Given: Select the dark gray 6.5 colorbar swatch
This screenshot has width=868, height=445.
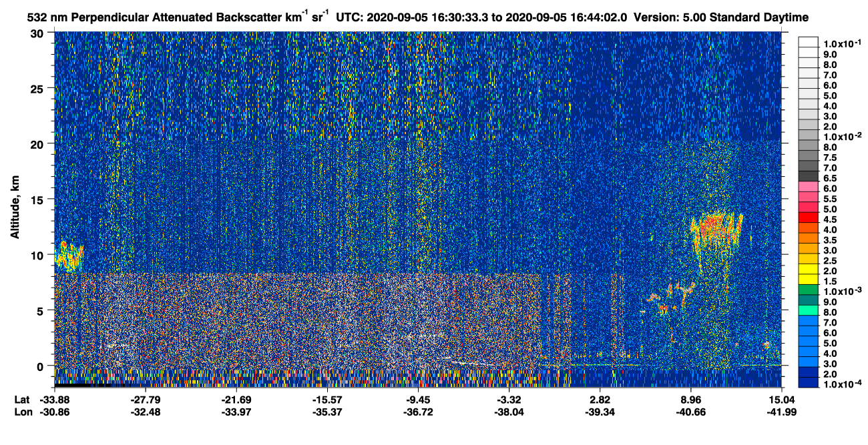Looking at the screenshot, I should point(807,177).
